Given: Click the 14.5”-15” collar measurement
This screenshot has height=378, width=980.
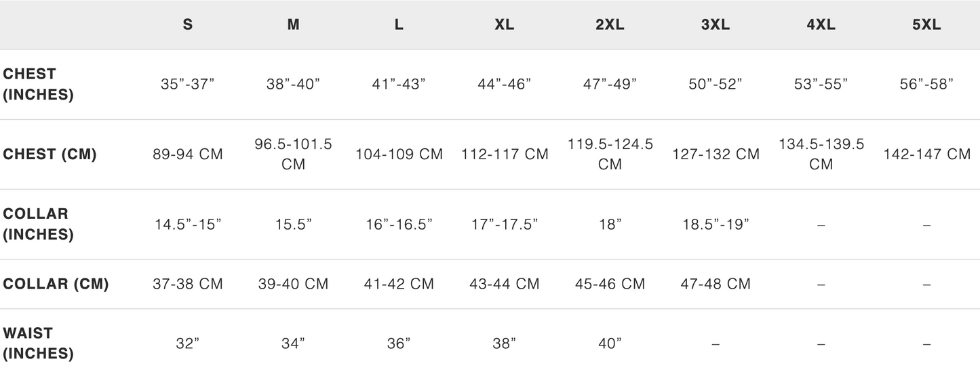Looking at the screenshot, I should [x=187, y=225].
